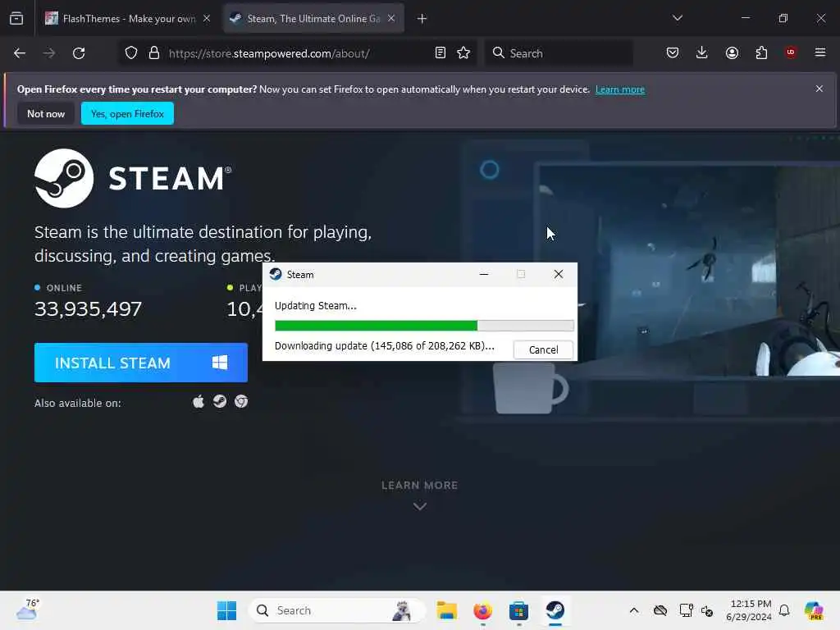Restore down the Firefox window
The height and width of the screenshot is (630, 840).
(783, 18)
